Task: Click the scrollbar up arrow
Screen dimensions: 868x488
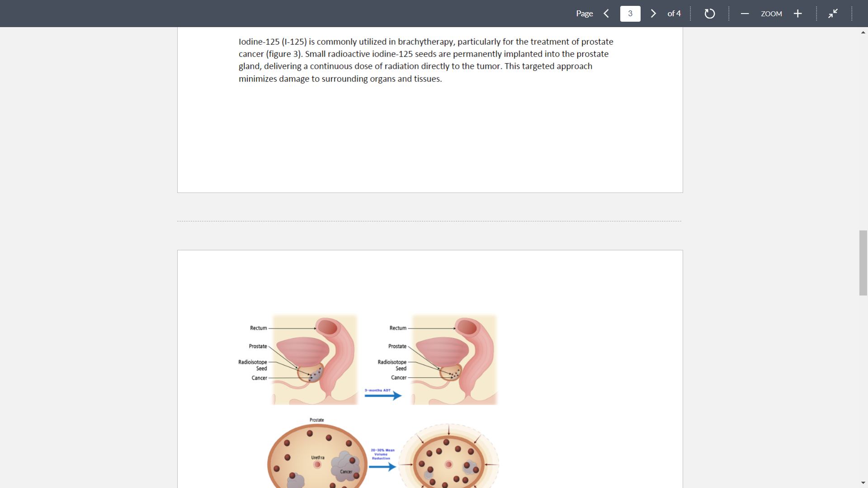Action: (x=863, y=32)
